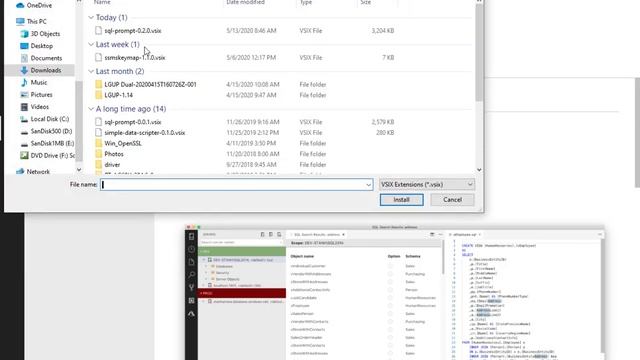This screenshot has height=360, width=640.
Task: Select the Win_OpenSSL folder
Action: point(123,143)
